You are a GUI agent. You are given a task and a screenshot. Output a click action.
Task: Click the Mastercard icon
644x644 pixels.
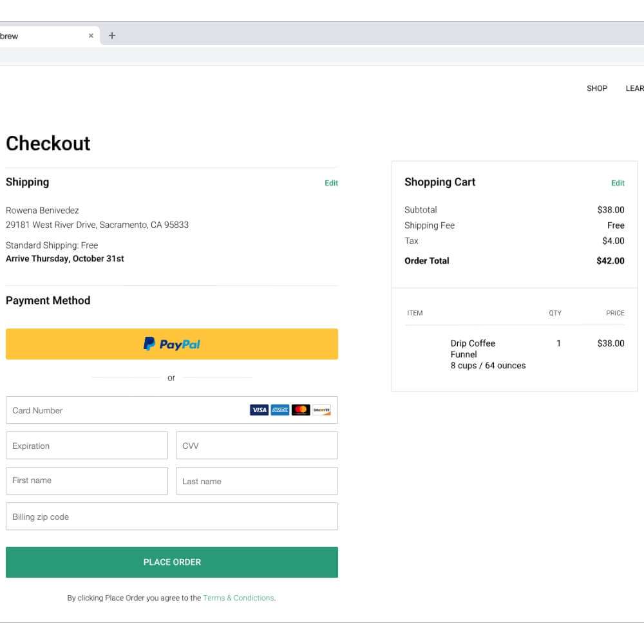301,410
